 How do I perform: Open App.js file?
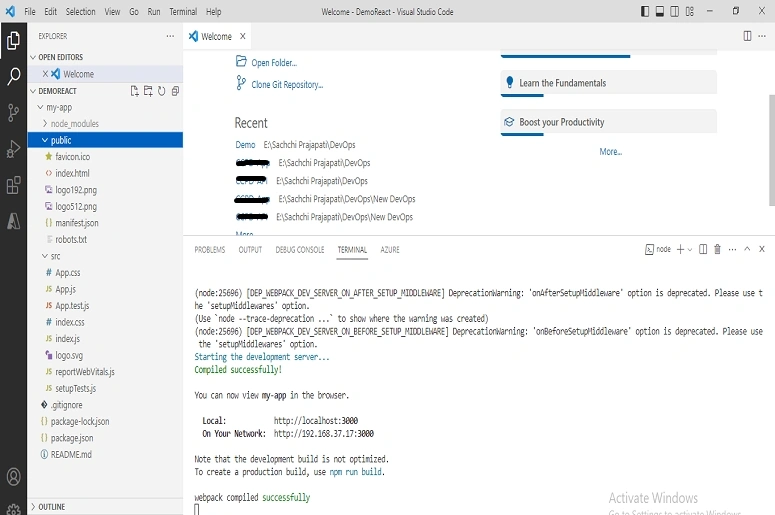click(65, 289)
